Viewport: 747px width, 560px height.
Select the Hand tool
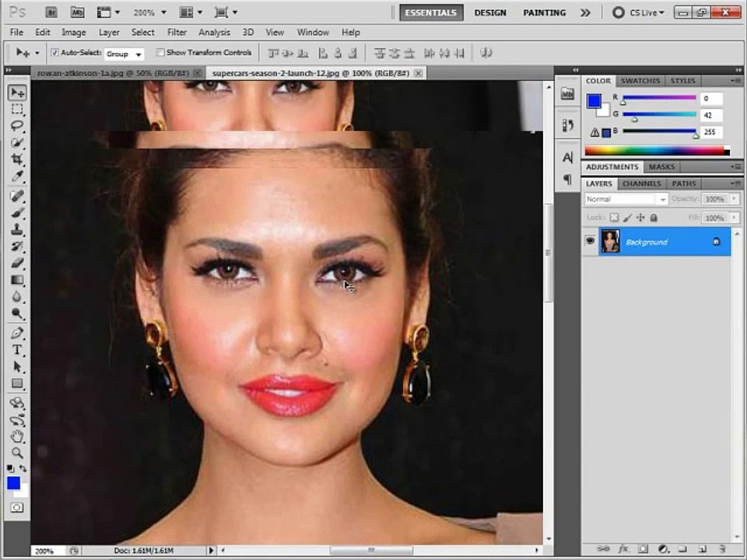click(x=17, y=436)
